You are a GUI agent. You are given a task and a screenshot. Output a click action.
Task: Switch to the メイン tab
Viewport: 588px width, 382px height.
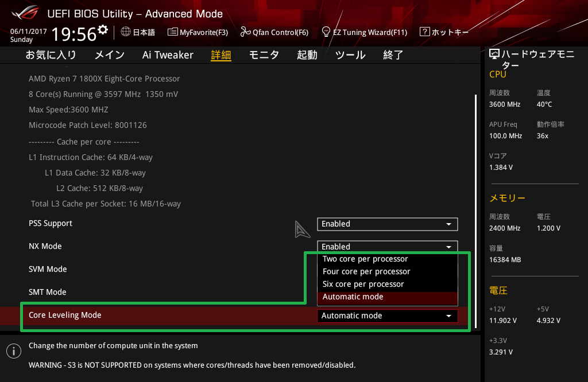(110, 55)
